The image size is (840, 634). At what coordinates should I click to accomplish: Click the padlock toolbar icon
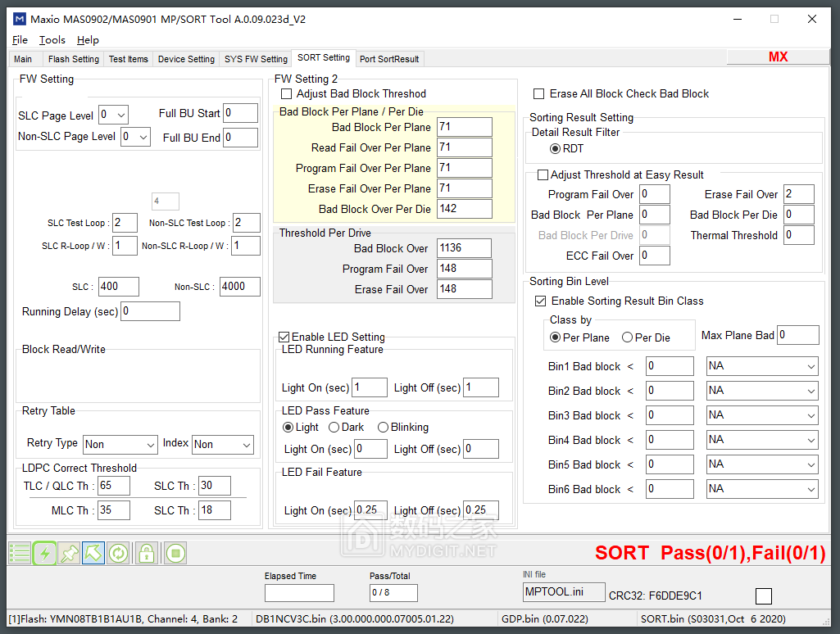pyautogui.click(x=146, y=553)
